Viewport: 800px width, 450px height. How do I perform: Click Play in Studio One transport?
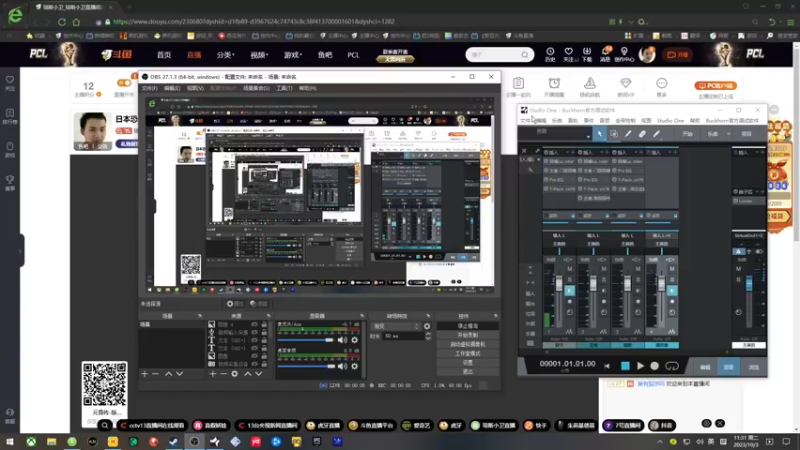(640, 366)
